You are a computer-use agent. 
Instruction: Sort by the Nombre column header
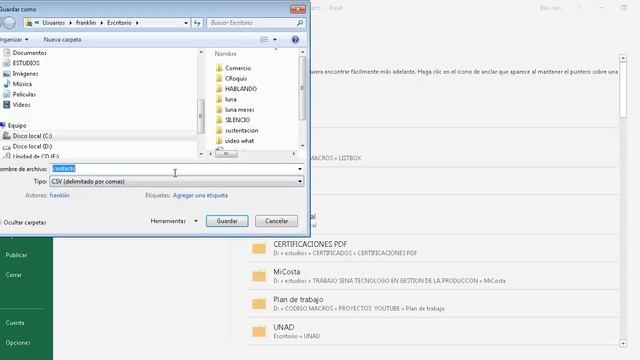pos(226,54)
